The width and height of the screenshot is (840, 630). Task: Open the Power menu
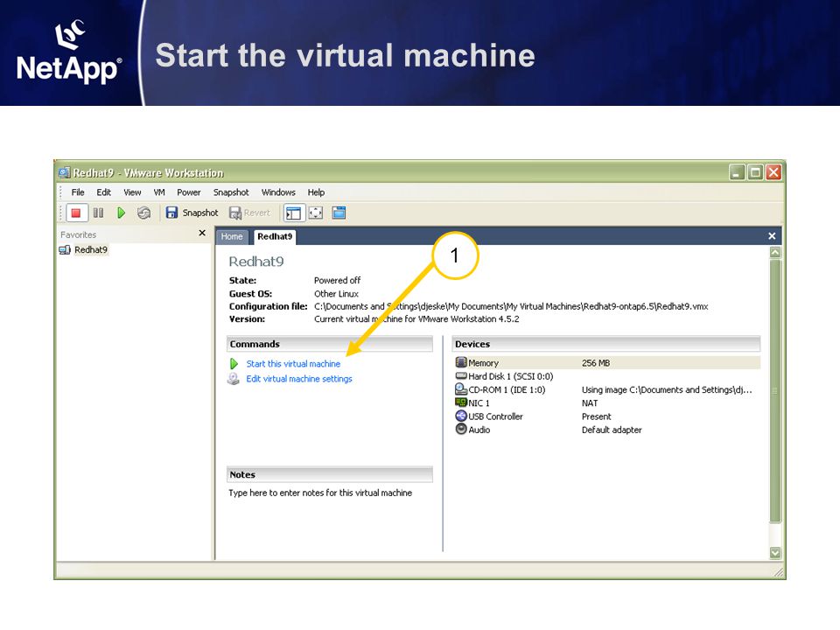pyautogui.click(x=189, y=192)
